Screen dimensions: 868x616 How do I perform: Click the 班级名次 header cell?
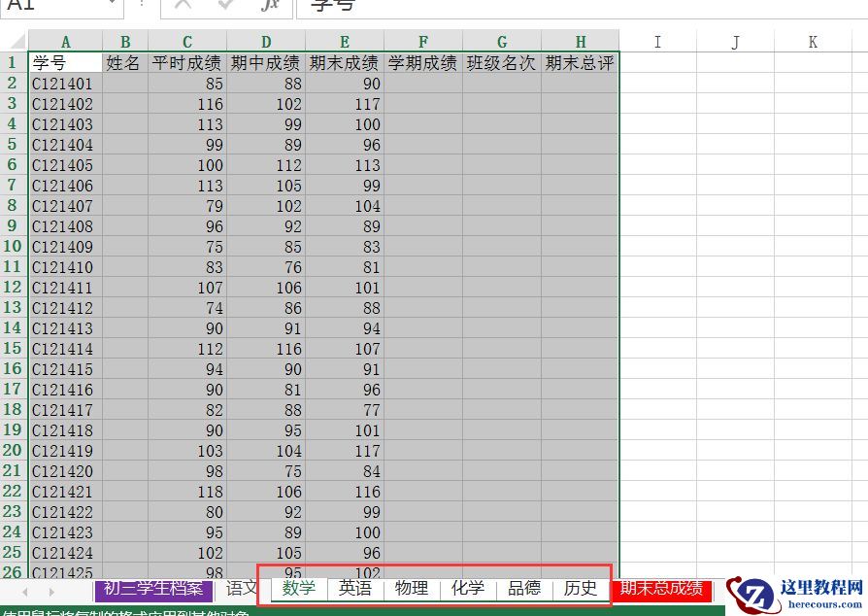click(502, 62)
